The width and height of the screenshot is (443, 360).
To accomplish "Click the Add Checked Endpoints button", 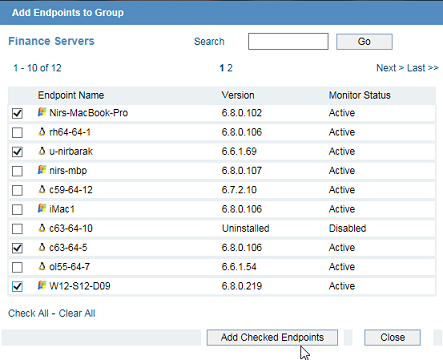I will 272,337.
